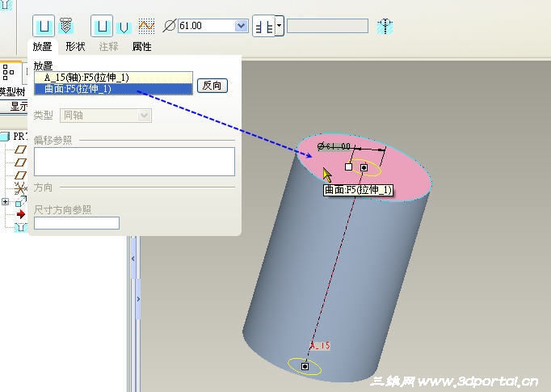The width and height of the screenshot is (551, 392).
Task: Select the third datum plane tree icon
Action: point(20,175)
